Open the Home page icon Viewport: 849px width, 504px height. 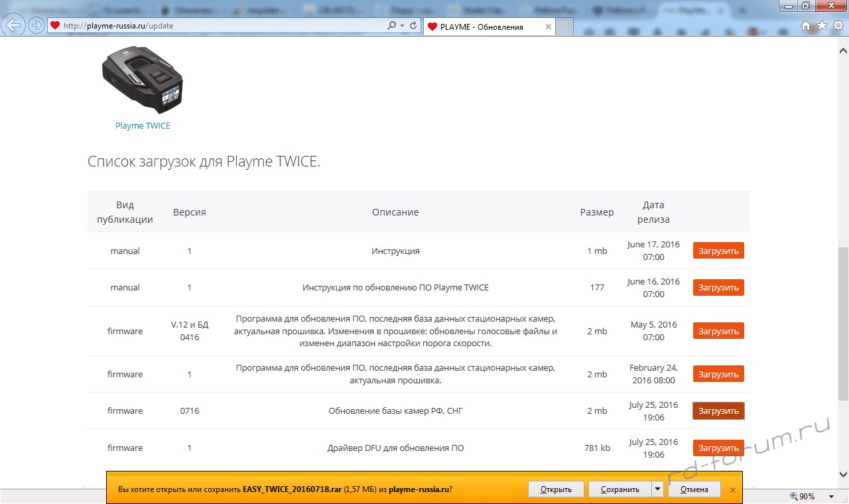coord(806,26)
